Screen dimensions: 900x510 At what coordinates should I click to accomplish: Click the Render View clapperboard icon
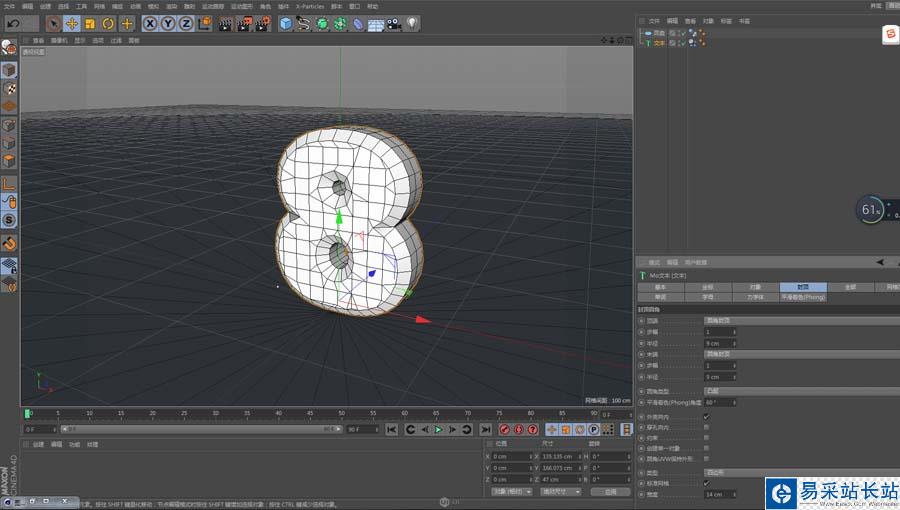point(225,23)
